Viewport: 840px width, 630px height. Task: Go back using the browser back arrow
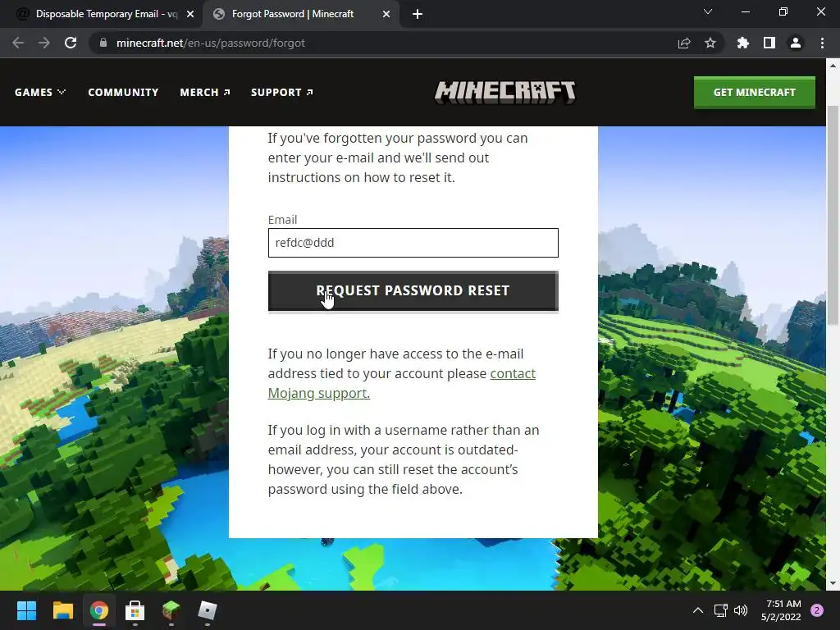(x=18, y=43)
